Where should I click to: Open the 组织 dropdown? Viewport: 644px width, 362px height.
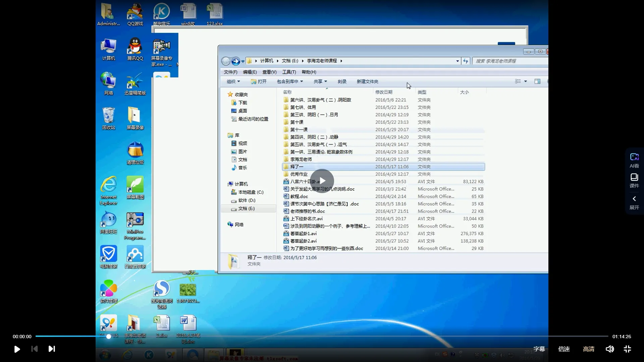[233, 81]
